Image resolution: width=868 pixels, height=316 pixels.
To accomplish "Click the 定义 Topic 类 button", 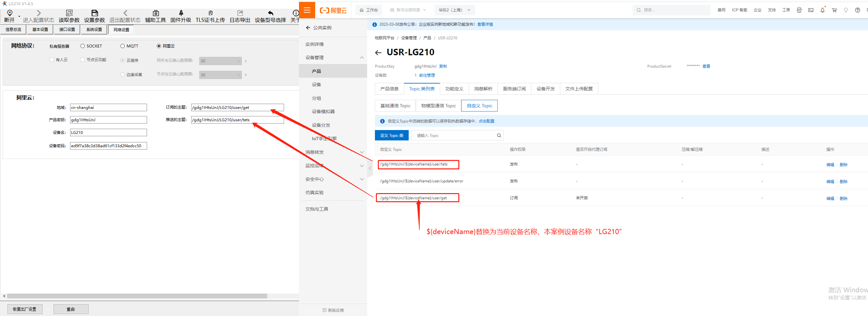I will [391, 135].
